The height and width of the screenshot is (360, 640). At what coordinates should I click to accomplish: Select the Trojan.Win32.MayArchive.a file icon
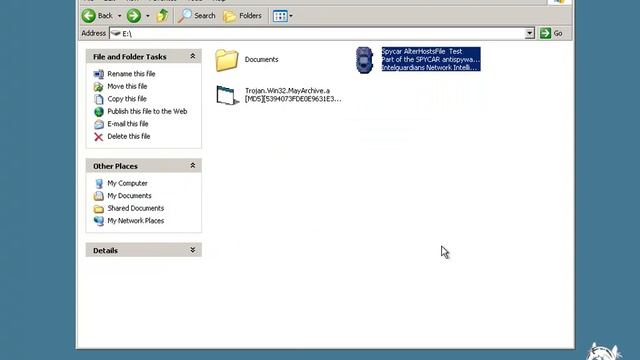tap(227, 95)
